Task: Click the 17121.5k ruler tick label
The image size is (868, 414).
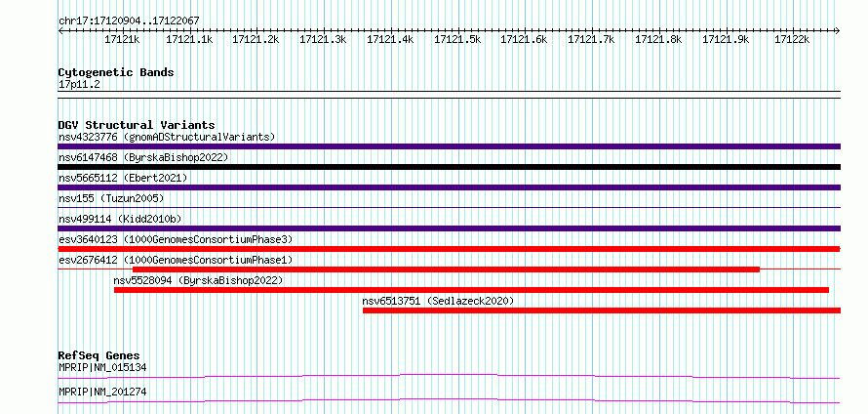Action: coord(457,39)
